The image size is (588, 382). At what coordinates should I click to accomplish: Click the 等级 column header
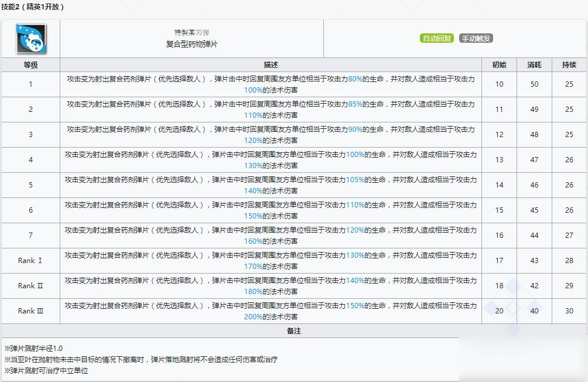[30, 65]
